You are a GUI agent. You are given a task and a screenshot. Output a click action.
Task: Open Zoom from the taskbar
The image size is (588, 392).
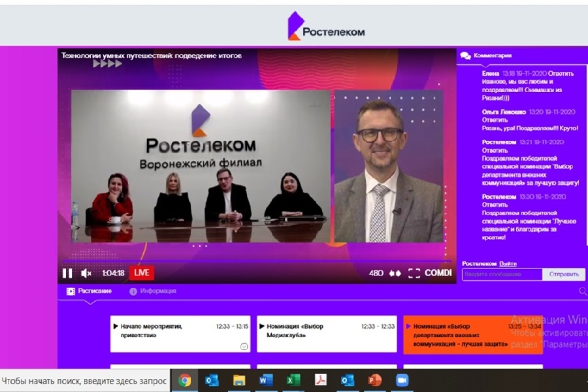point(402,381)
